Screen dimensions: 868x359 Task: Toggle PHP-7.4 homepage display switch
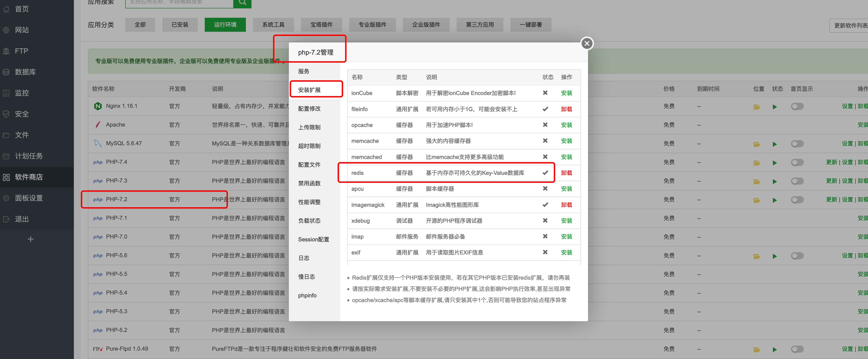[x=797, y=162]
